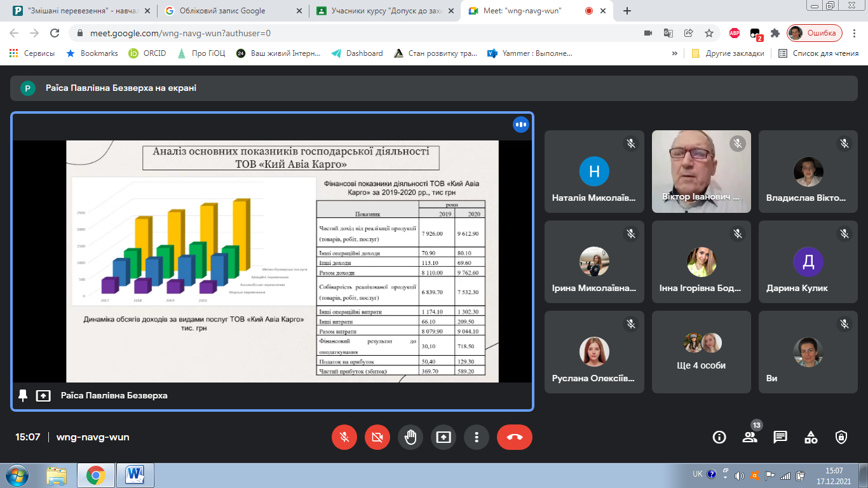
Task: Raise hand in the meeting
Action: click(410, 437)
